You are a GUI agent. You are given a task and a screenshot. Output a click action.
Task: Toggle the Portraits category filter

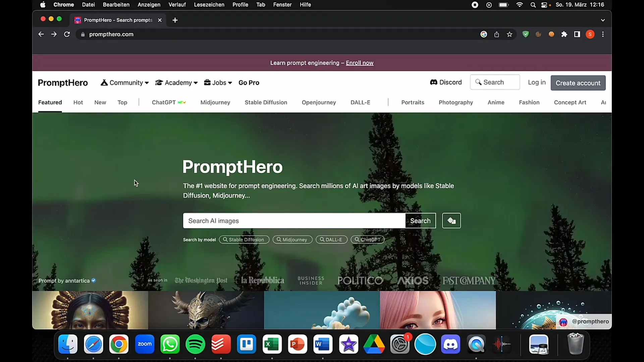tap(413, 102)
